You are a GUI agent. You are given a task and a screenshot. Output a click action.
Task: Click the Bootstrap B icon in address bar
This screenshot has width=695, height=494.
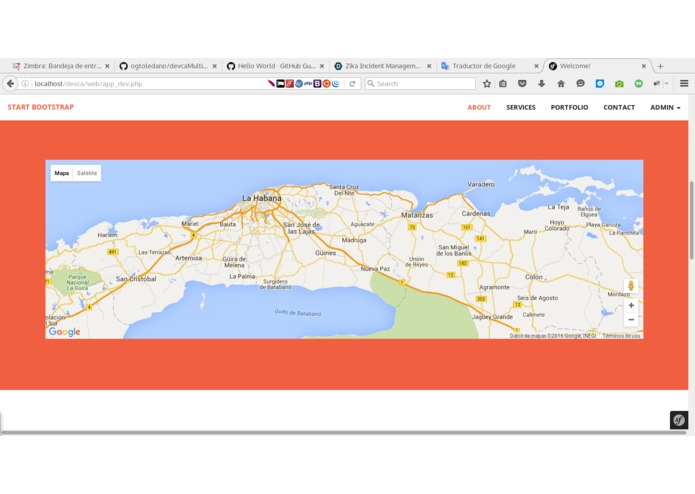click(317, 83)
